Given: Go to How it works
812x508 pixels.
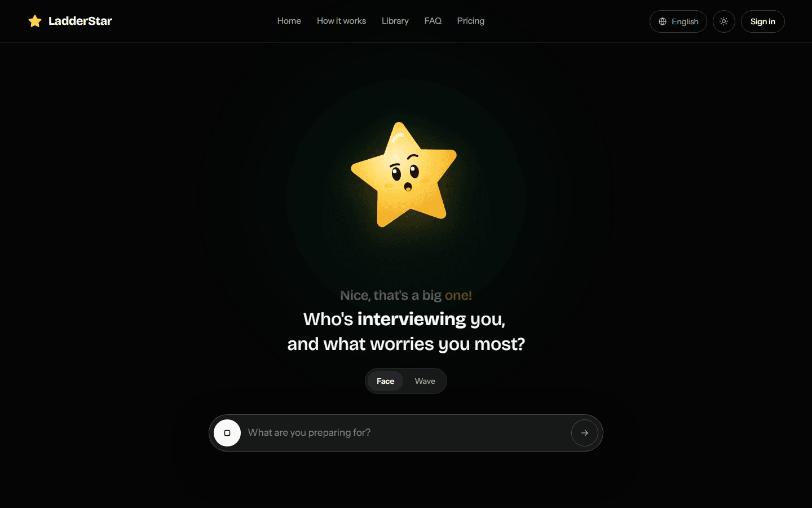Looking at the screenshot, I should [x=341, y=21].
